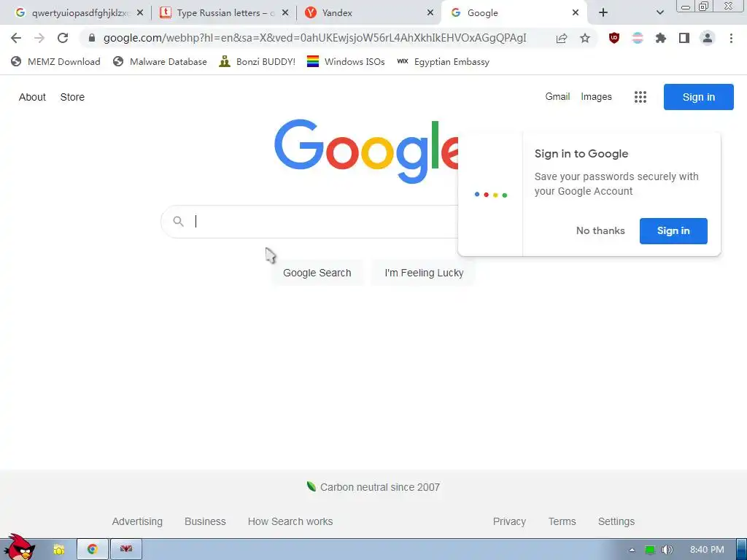This screenshot has height=560, width=747.
Task: Open the Bonzi BUDDY! bookmark
Action: tap(258, 61)
